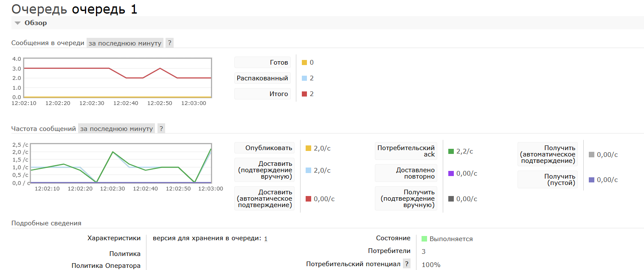Image resolution: width=644 pixels, height=270 pixels.
Task: Click the green Потребительский ack swatch
Action: (451, 151)
